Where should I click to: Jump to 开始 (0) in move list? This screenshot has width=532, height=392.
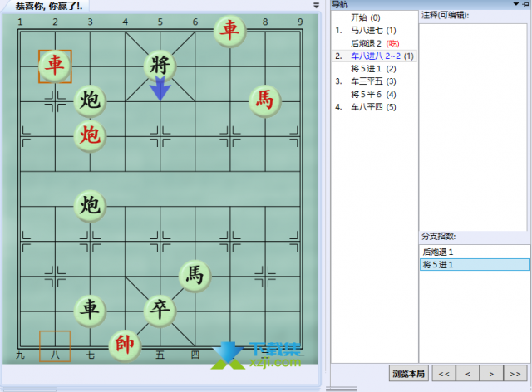click(366, 17)
